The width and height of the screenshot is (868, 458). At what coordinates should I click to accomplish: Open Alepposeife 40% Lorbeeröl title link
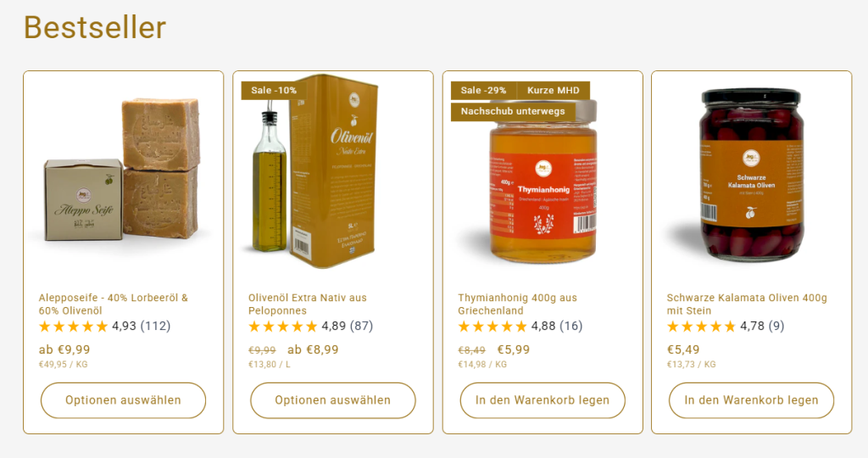point(114,304)
